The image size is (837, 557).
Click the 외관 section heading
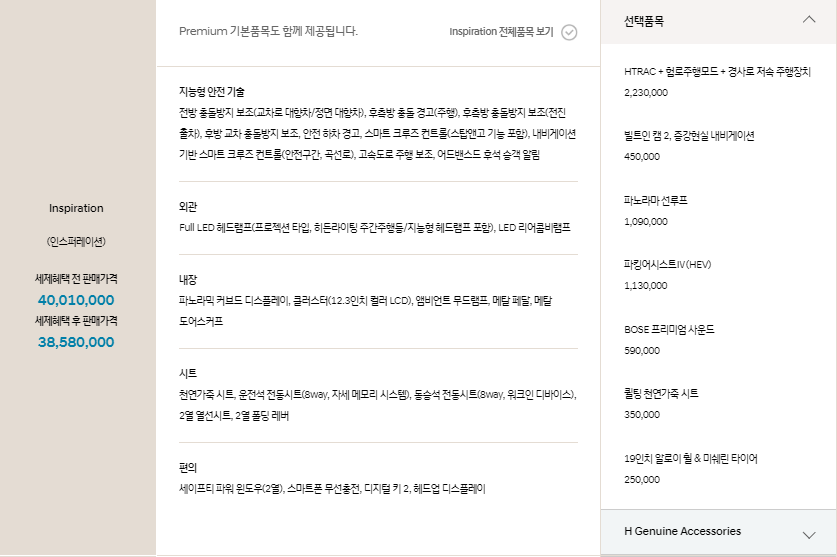188,207
